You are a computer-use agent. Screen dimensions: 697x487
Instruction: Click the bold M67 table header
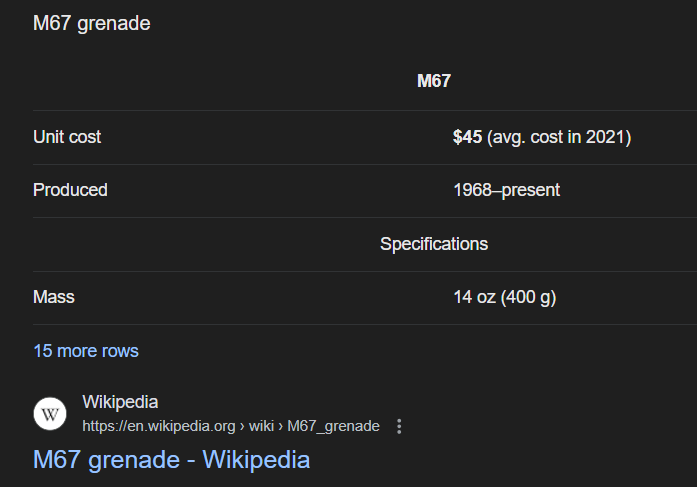click(434, 81)
